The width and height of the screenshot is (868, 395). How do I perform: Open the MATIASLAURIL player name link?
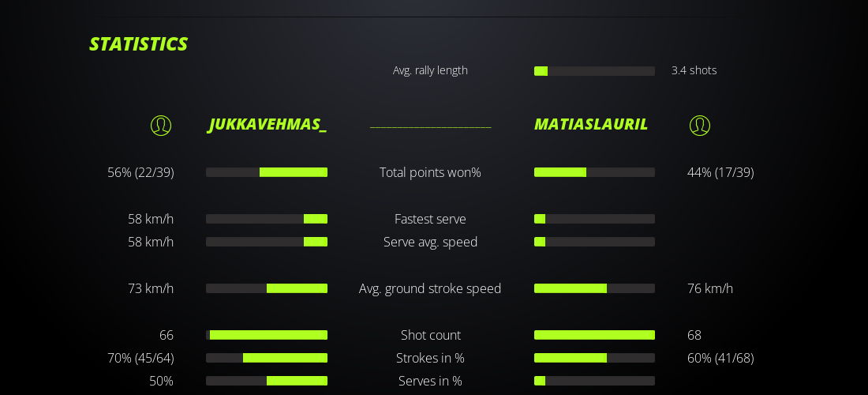591,125
